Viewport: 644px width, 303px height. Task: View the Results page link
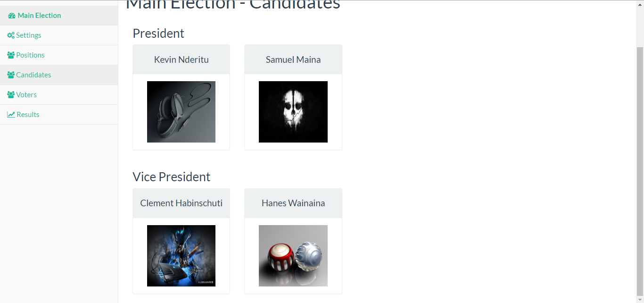click(59, 115)
